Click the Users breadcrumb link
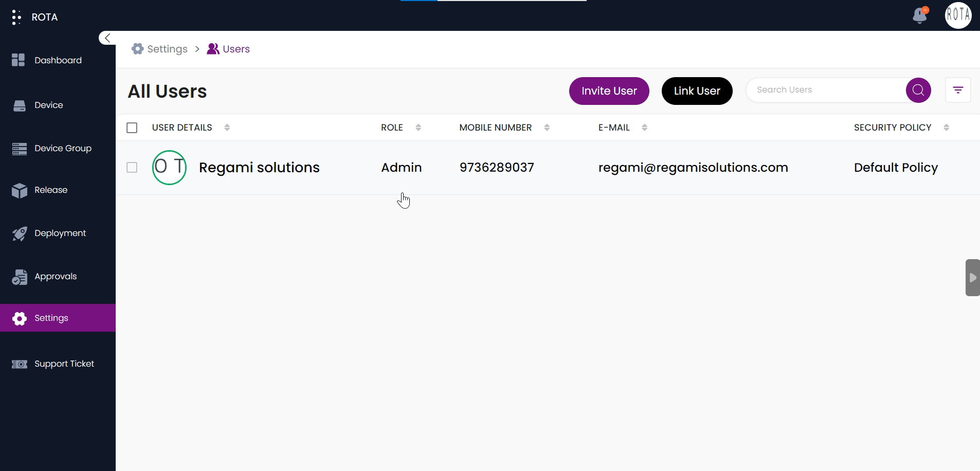Viewport: 980px width, 471px height. tap(236, 49)
